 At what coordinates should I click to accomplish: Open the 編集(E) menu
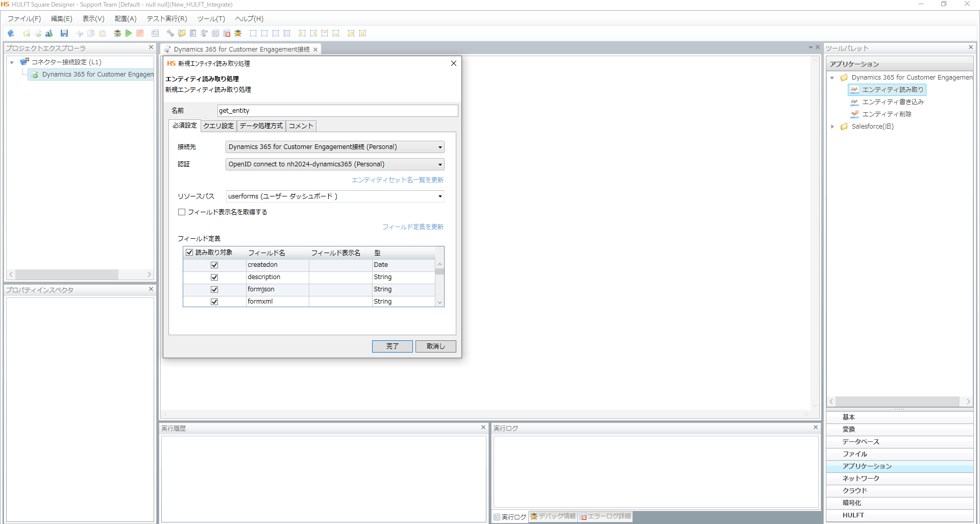coord(62,19)
